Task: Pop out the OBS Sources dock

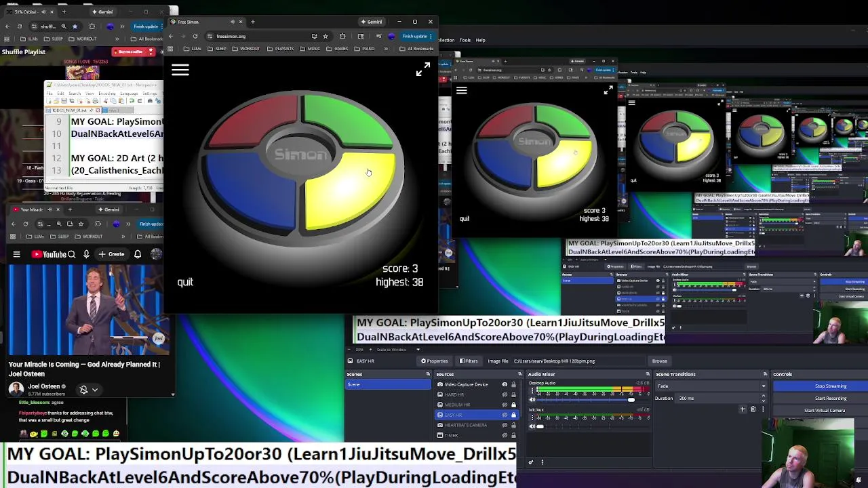Action: pyautogui.click(x=519, y=374)
